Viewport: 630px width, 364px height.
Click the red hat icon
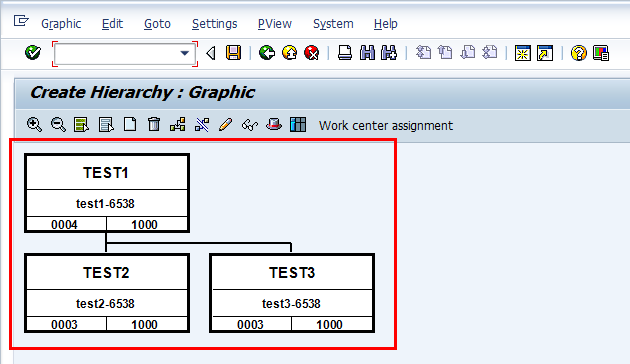pyautogui.click(x=274, y=125)
